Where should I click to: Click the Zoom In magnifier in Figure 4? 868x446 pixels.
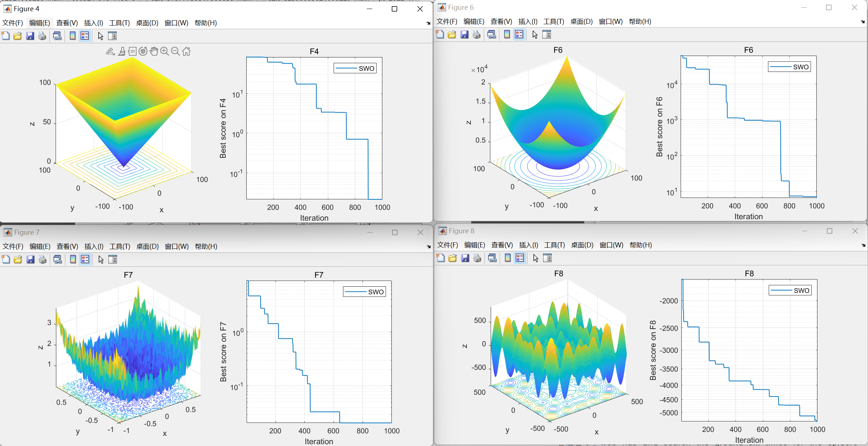[164, 51]
